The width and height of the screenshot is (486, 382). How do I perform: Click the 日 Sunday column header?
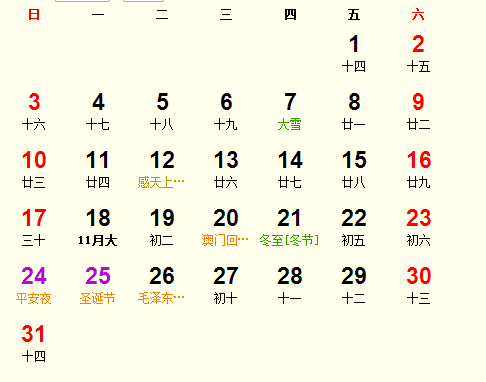34,15
